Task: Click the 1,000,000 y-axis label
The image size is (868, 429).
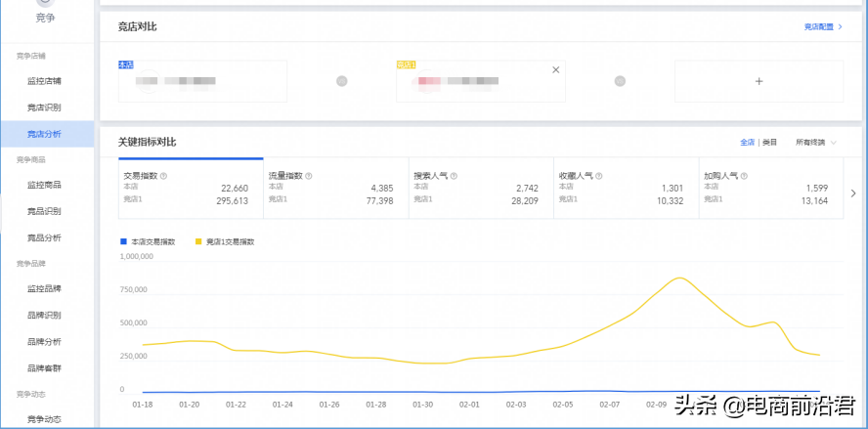Action: [136, 257]
